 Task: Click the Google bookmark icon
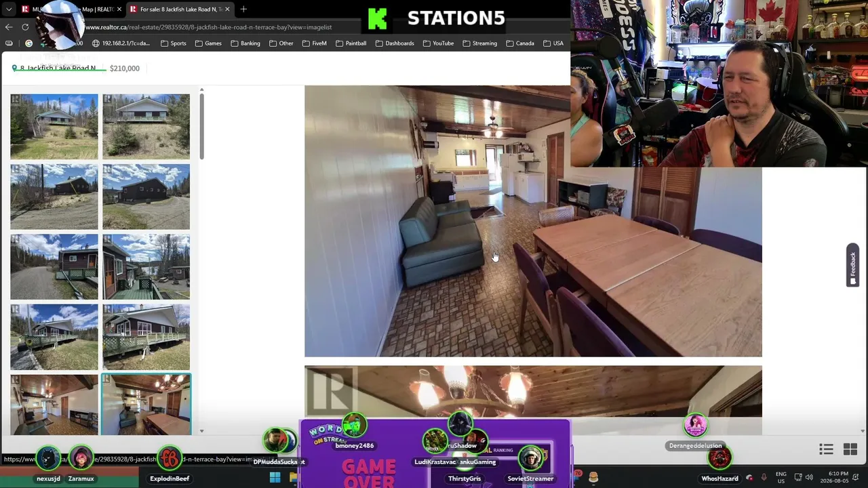(x=28, y=43)
